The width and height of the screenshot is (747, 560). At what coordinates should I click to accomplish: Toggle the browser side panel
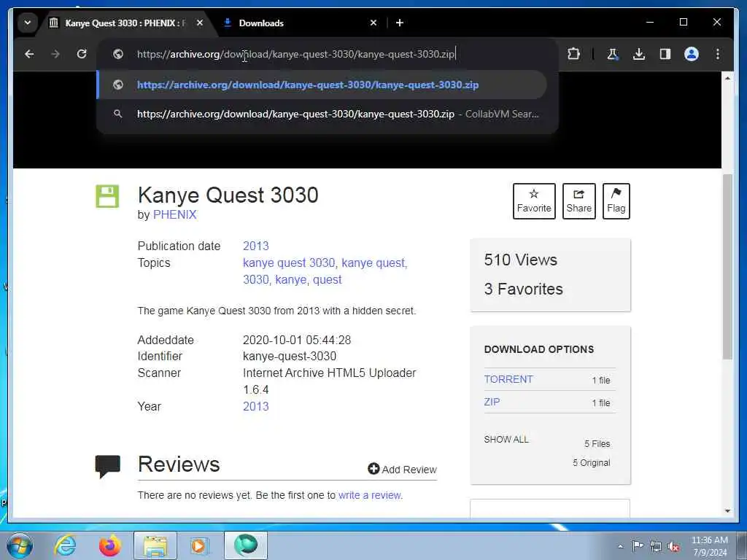pos(665,54)
